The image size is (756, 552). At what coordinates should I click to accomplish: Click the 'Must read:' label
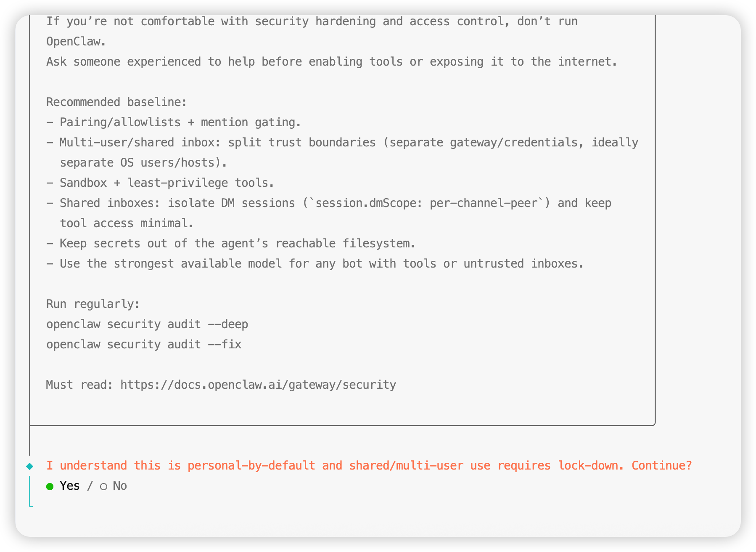(x=79, y=385)
